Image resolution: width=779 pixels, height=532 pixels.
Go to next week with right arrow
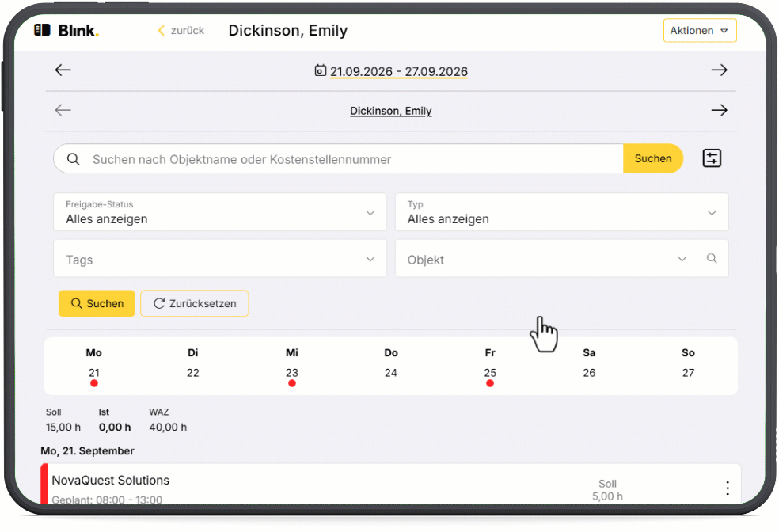tap(719, 70)
